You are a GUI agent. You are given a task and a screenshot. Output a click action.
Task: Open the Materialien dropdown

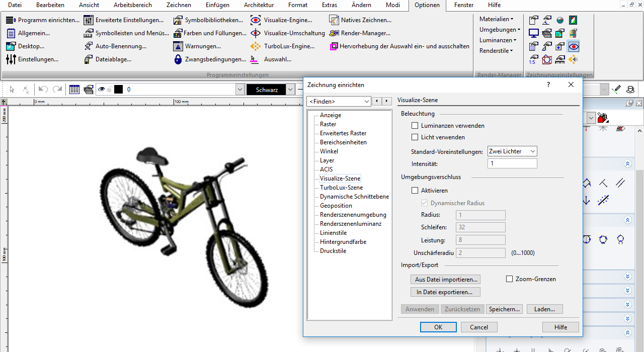(x=497, y=19)
